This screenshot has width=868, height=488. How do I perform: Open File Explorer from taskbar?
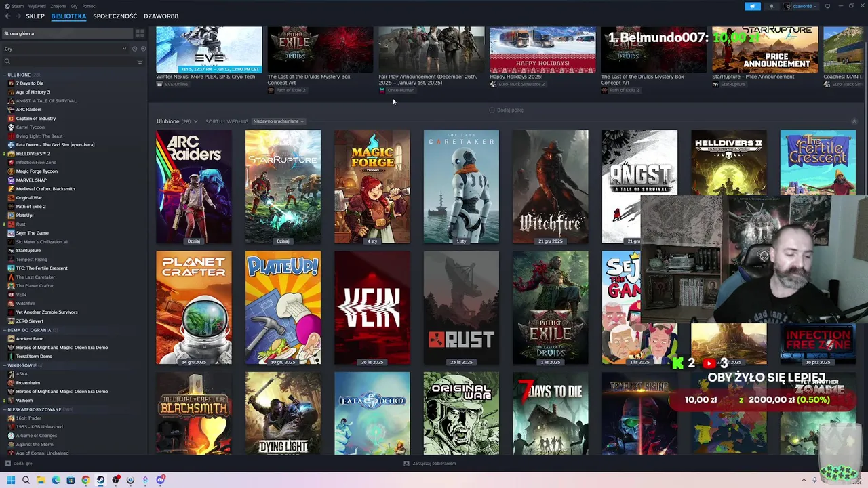(x=41, y=480)
